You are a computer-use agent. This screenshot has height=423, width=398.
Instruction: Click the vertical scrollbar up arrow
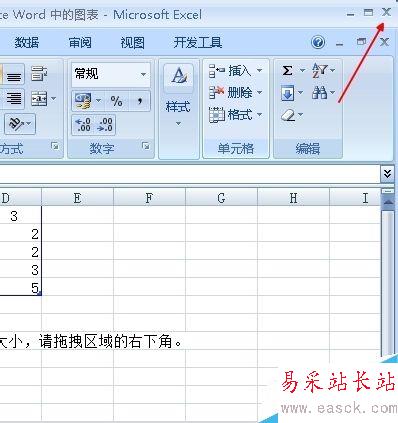point(388,202)
